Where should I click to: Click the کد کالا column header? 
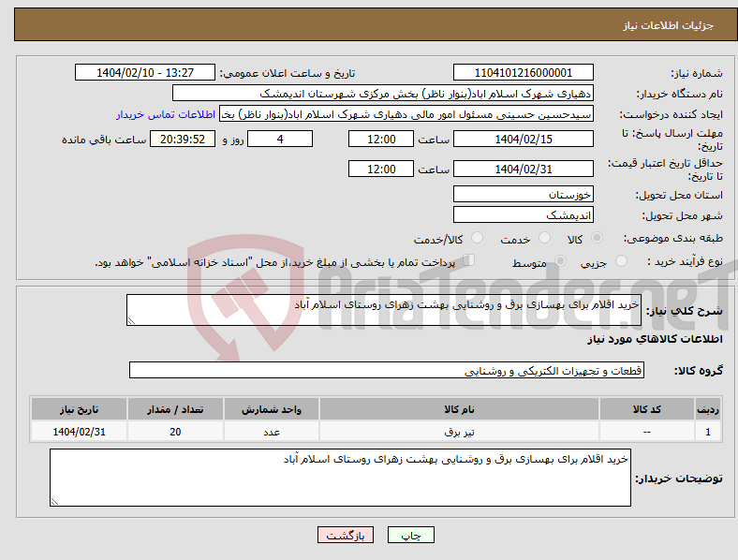(x=647, y=409)
